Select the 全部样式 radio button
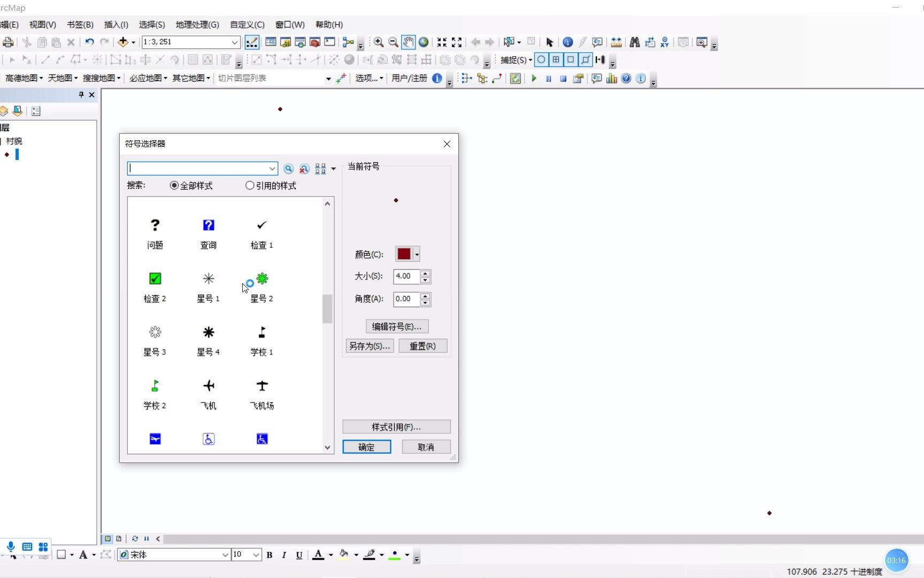924x578 pixels. [174, 185]
